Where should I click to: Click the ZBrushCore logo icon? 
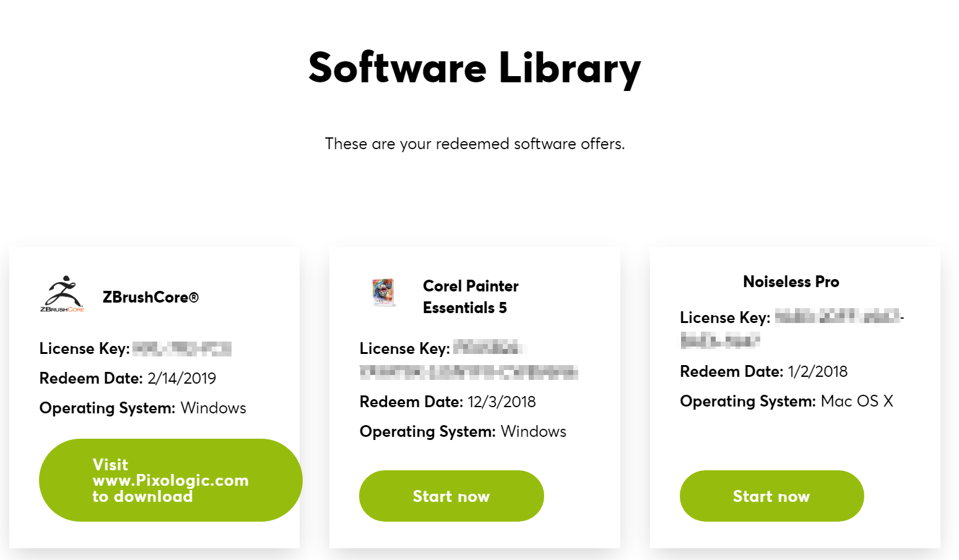[x=62, y=293]
